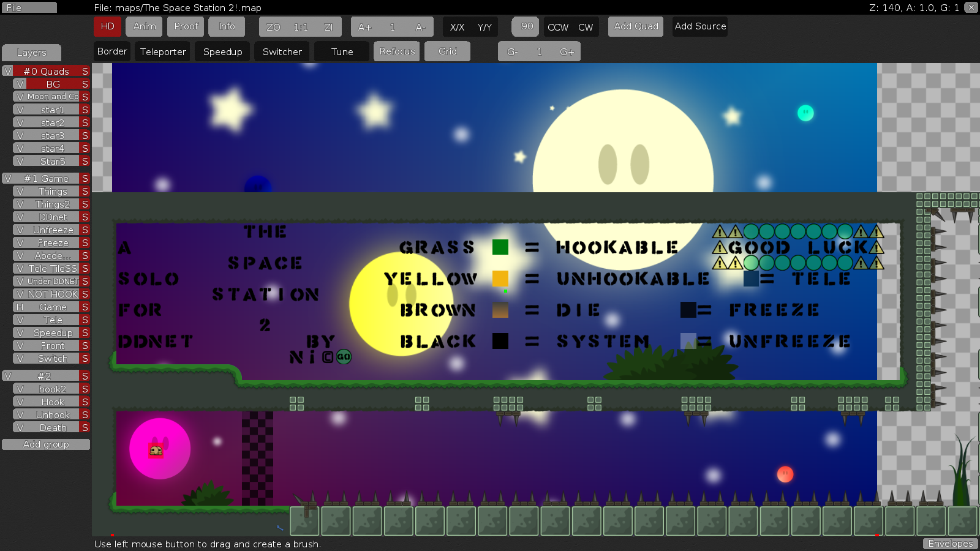The height and width of the screenshot is (551, 980).
Task: Rotate the brush counter-clockwise with CCW
Action: [x=557, y=27]
